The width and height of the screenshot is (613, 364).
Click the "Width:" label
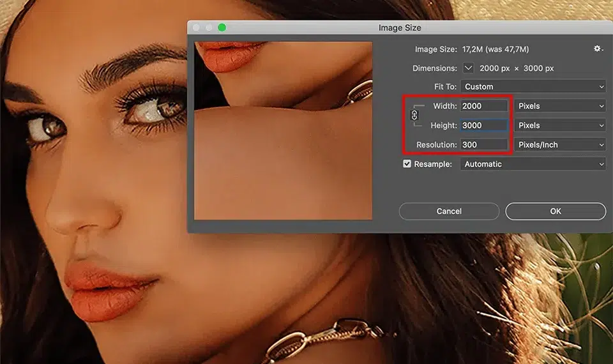coord(445,106)
